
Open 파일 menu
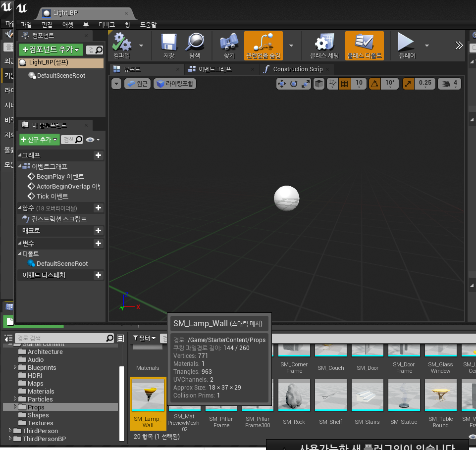click(x=26, y=25)
